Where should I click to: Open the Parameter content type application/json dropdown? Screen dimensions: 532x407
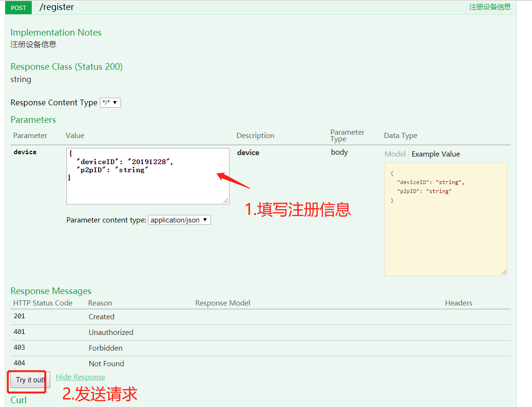click(x=179, y=220)
